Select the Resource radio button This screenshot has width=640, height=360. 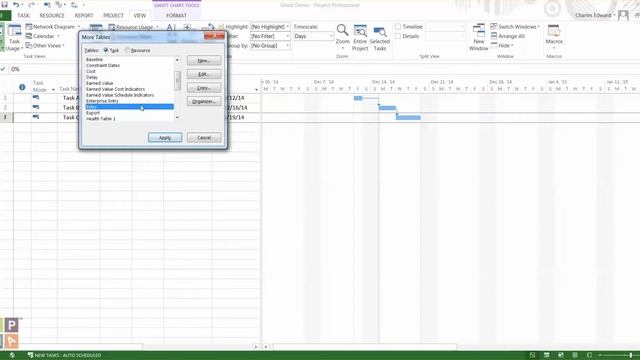click(127, 50)
